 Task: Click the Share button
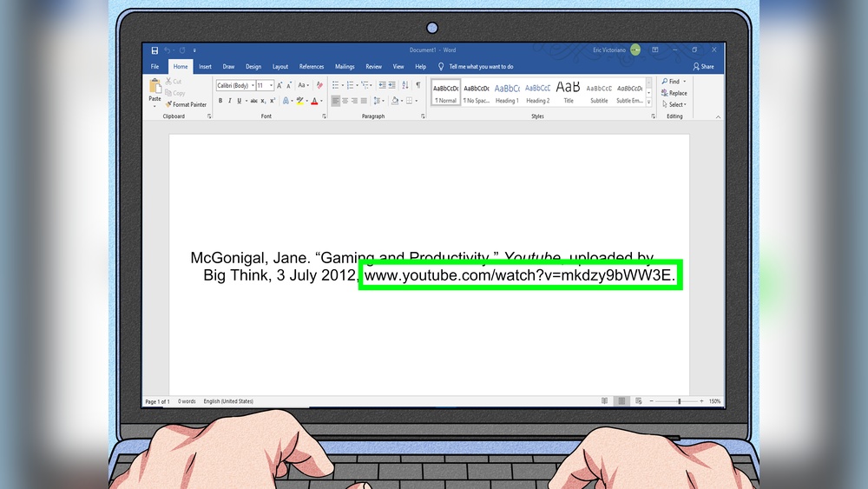[704, 67]
